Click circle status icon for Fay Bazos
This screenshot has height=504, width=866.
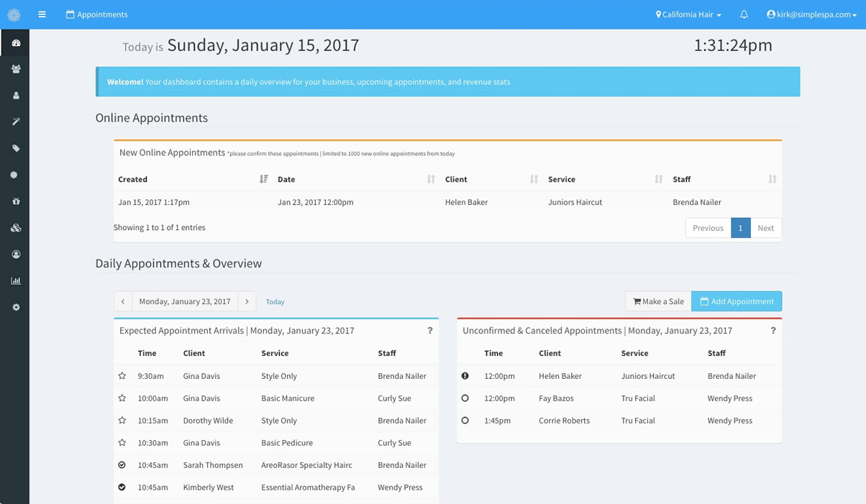(x=465, y=398)
